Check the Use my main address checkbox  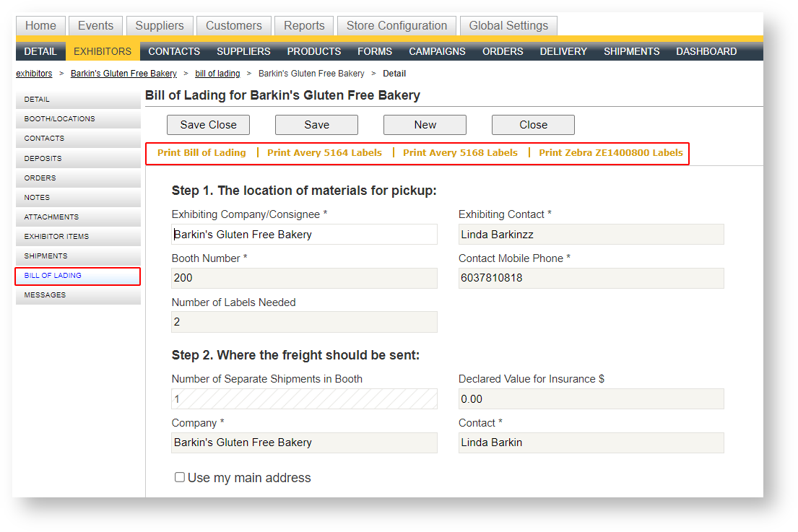(180, 477)
